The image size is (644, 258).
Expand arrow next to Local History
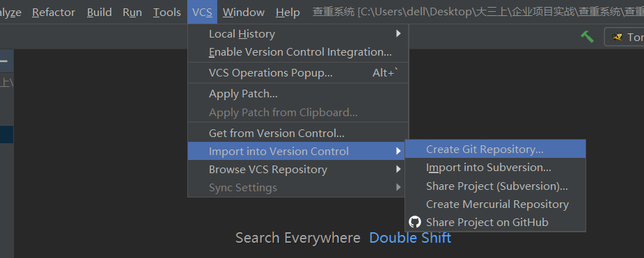pos(398,33)
